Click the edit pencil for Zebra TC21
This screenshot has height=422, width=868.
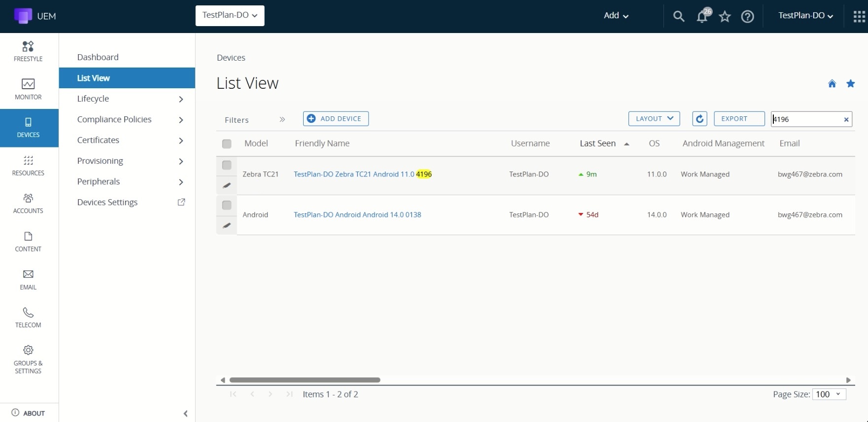[227, 185]
